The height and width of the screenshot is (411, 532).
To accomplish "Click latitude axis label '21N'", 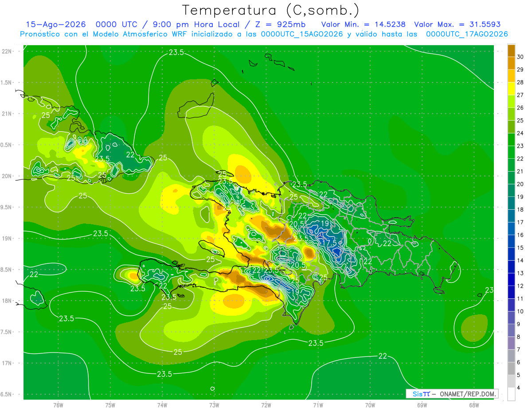I will [7, 114].
